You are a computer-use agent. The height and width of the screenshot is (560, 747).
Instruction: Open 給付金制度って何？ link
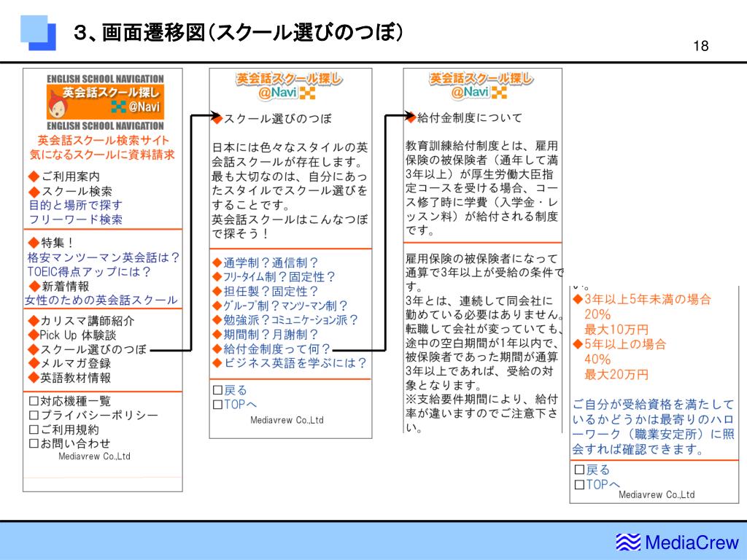(277, 349)
